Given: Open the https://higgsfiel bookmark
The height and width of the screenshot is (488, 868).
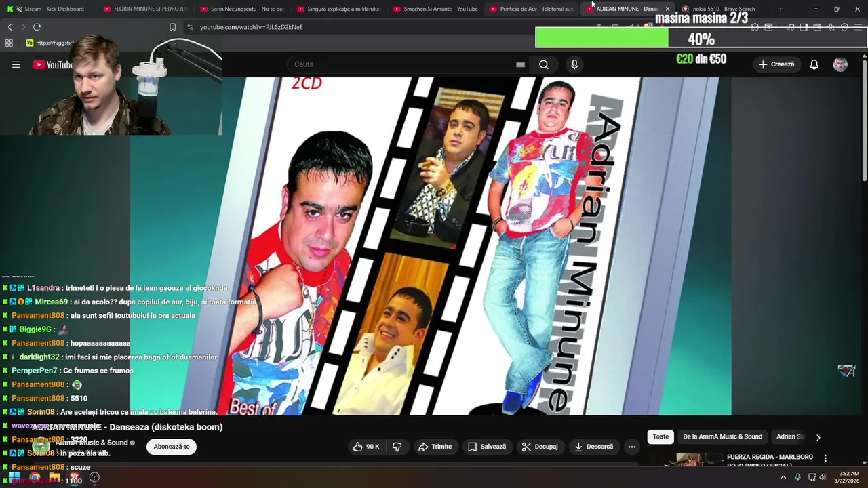Looking at the screenshot, I should click(51, 43).
